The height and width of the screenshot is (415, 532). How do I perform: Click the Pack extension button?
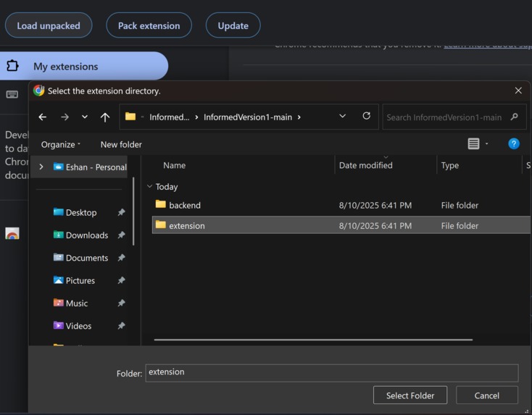pos(149,25)
